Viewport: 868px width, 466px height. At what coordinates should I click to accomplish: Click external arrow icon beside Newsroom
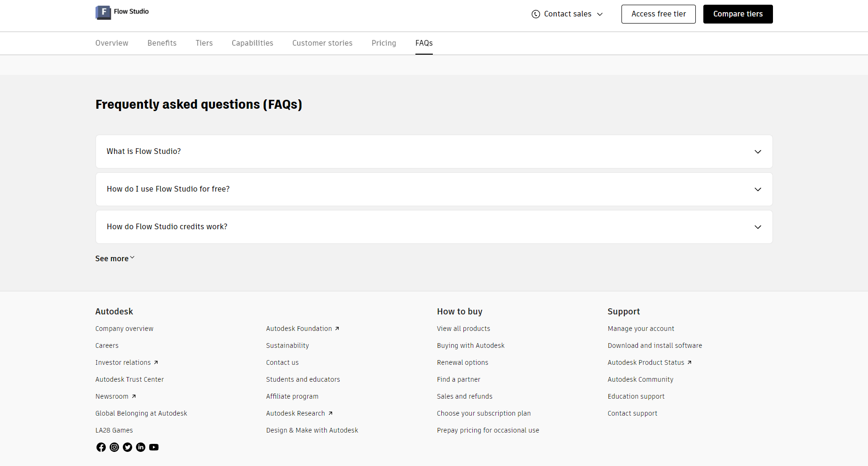pyautogui.click(x=134, y=396)
